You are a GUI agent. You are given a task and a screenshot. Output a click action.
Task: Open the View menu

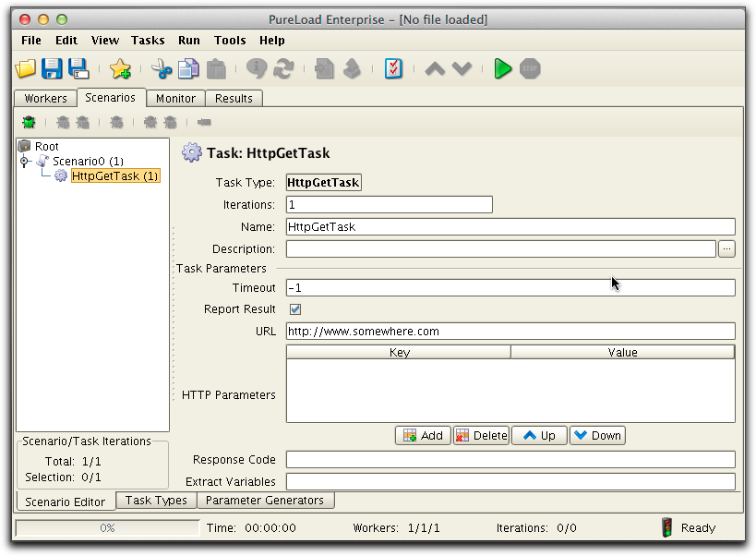(105, 40)
